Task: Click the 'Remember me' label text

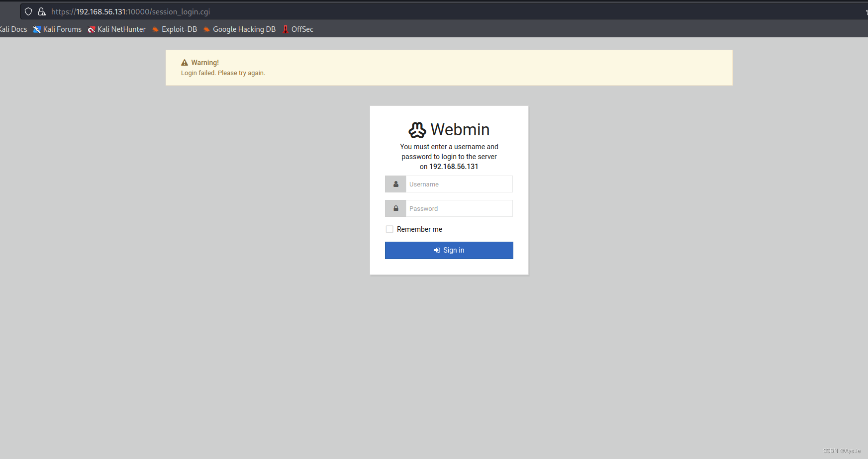Action: click(419, 229)
